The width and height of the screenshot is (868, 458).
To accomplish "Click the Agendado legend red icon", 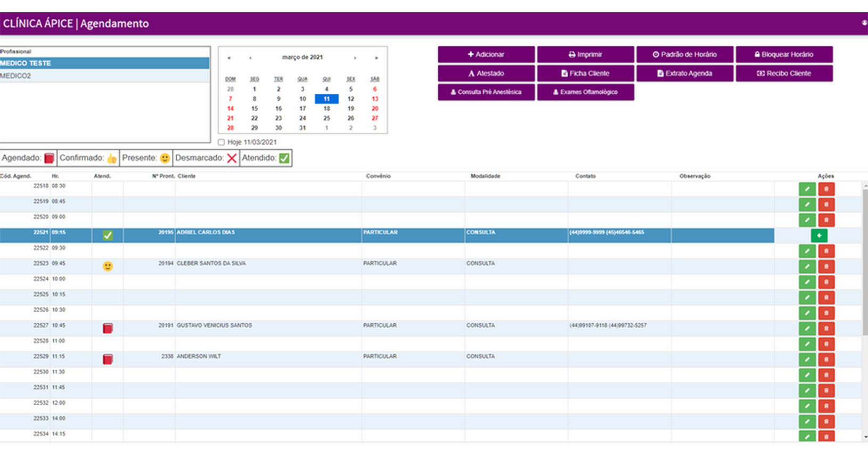I will point(49,158).
